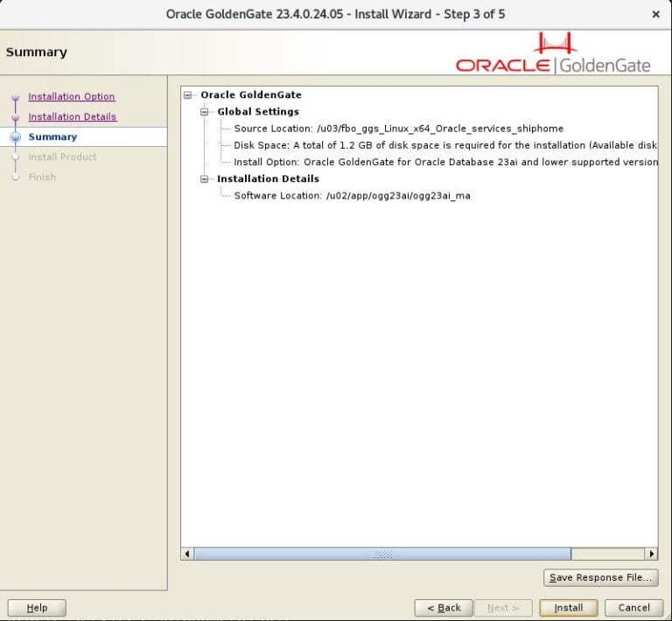Image resolution: width=672 pixels, height=621 pixels.
Task: Click the horizontal scrollbar left arrow
Action: 187,554
